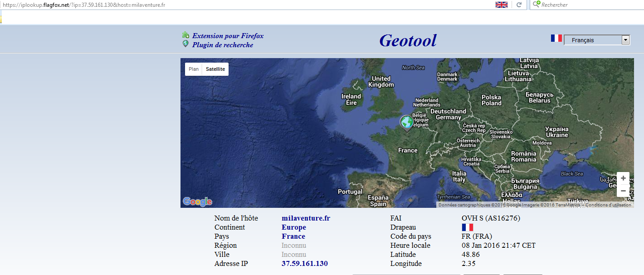Click the Беларусь Belarus label on map
Viewport: 644px width, 275px height.
click(x=540, y=98)
